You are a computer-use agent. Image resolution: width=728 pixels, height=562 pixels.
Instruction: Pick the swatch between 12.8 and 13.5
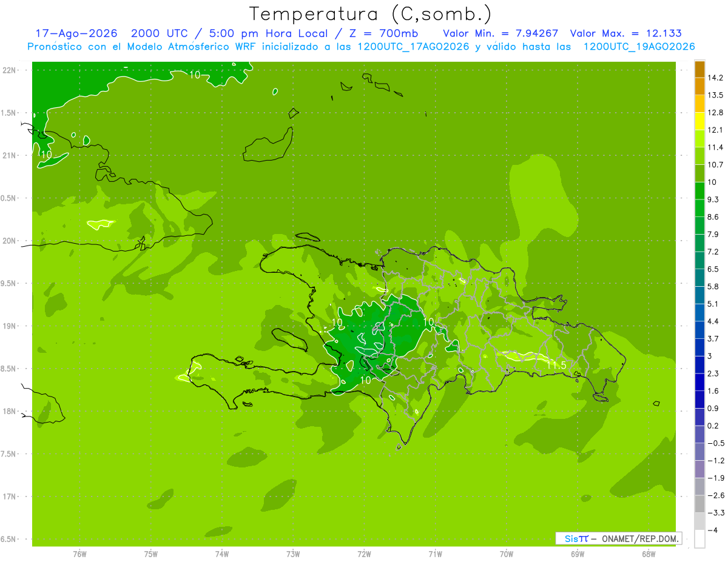pyautogui.click(x=699, y=104)
